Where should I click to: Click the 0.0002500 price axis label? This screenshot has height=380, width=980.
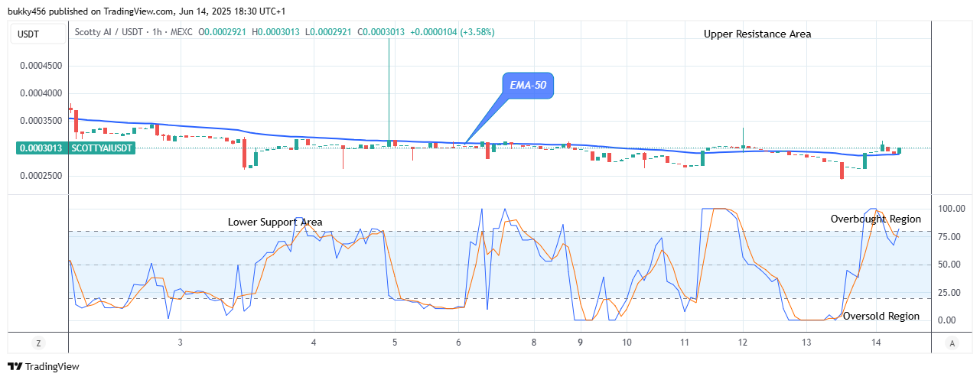pyautogui.click(x=41, y=176)
